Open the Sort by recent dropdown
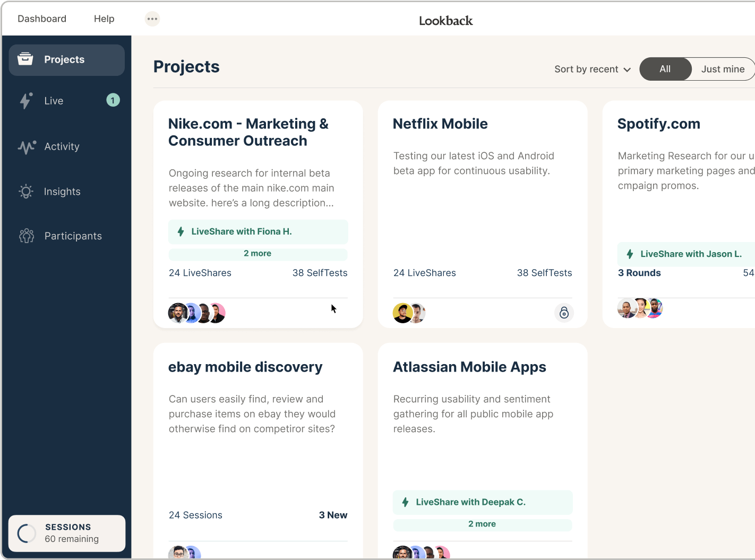755x560 pixels. [x=591, y=69]
